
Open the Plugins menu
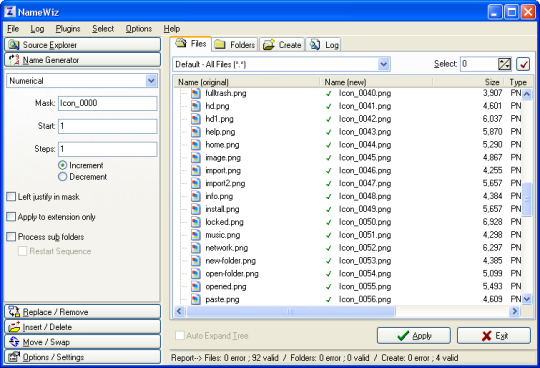(x=68, y=29)
